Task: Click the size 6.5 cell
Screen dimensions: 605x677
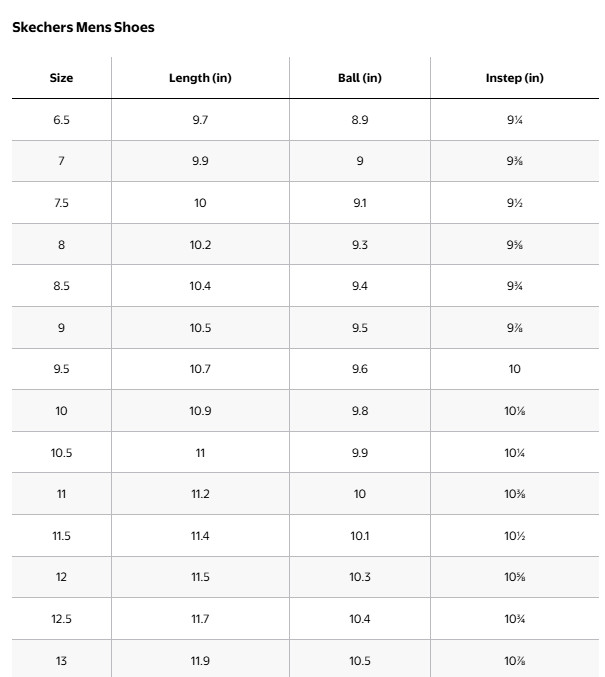Action: coord(61,120)
